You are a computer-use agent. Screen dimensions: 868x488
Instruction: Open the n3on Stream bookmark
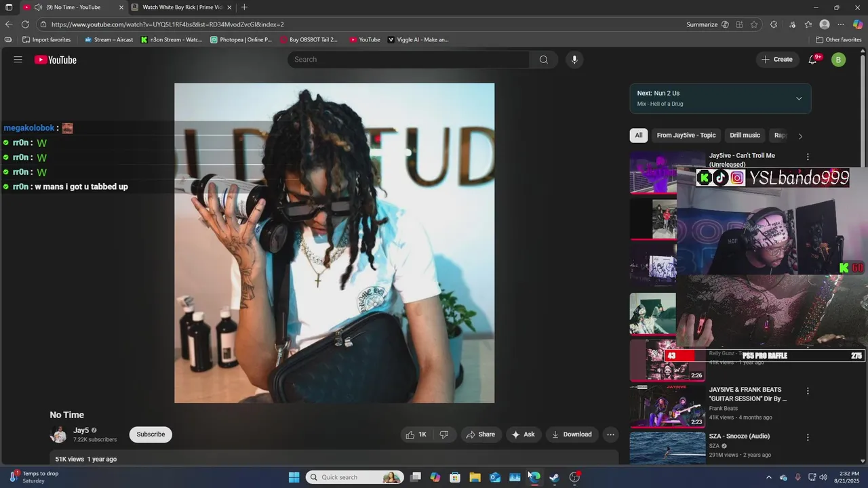[172, 39]
